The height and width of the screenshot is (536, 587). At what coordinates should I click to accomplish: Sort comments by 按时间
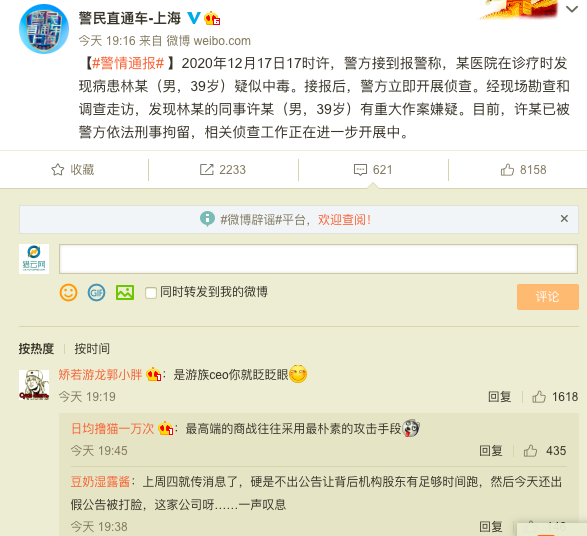tap(92, 348)
